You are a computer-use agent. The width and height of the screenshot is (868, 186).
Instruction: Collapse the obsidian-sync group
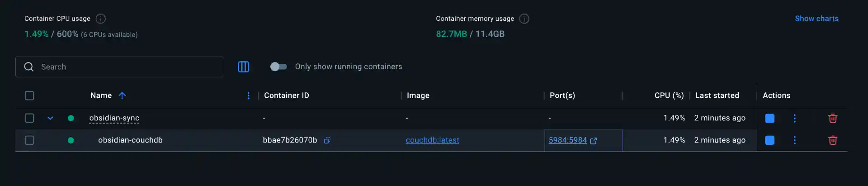pos(50,118)
